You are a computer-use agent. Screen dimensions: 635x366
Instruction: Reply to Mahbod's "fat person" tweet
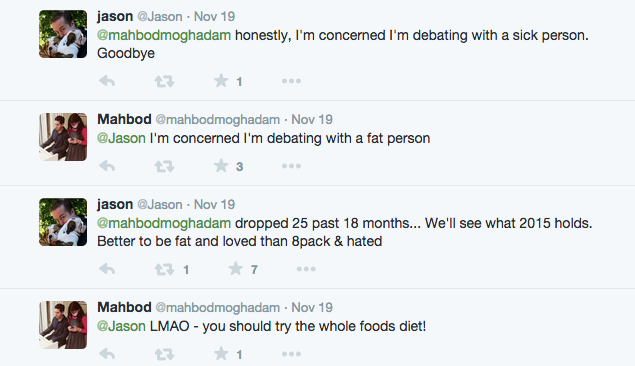point(107,166)
